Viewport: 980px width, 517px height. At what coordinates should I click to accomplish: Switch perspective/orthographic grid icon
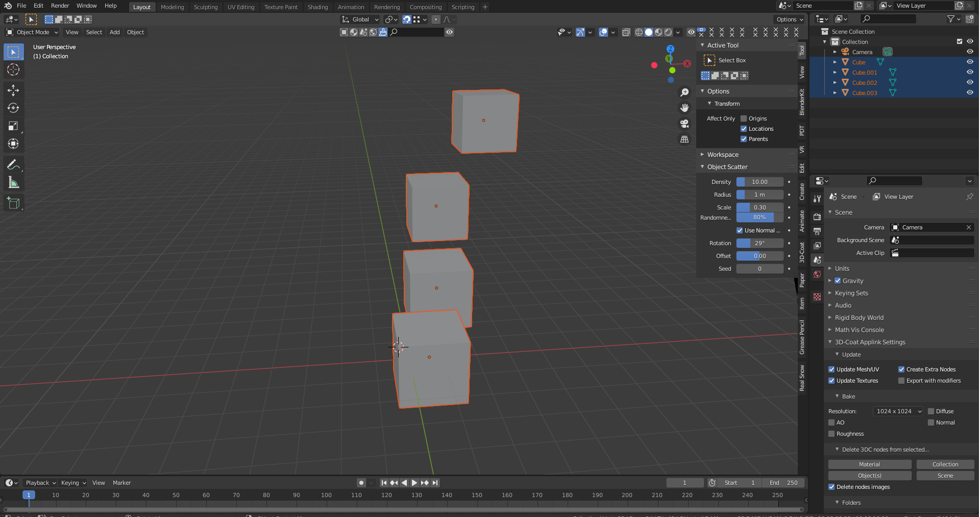[684, 139]
